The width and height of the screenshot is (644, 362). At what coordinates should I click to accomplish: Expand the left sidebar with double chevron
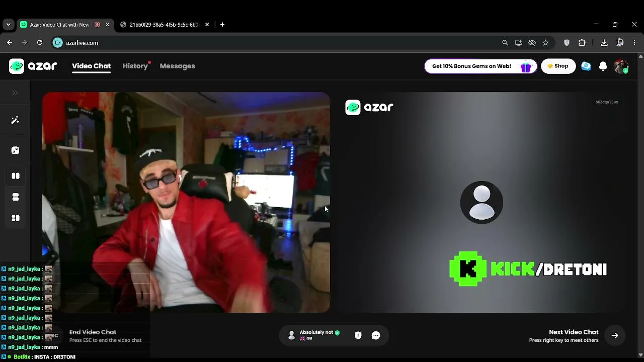(x=15, y=93)
